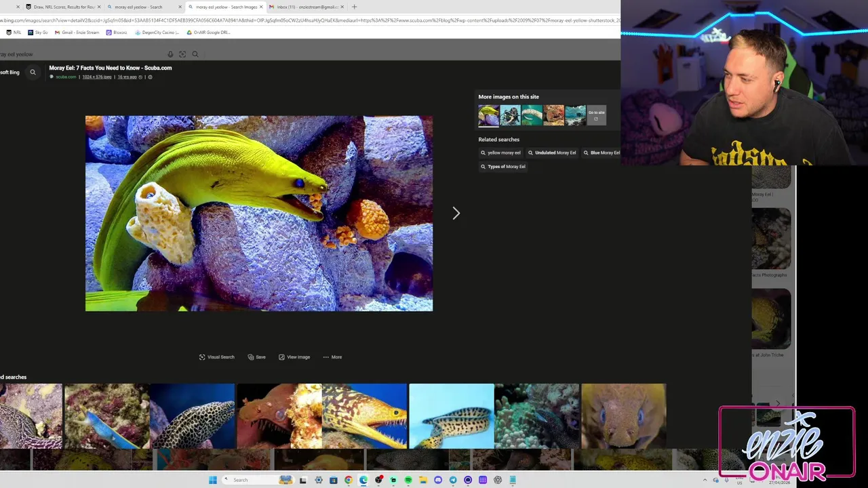
Task: Open Sky Go bookmark
Action: coord(38,33)
